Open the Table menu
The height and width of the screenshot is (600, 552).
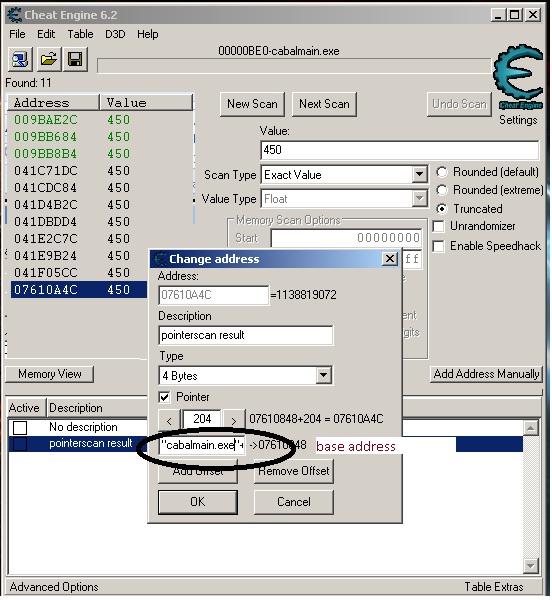80,34
